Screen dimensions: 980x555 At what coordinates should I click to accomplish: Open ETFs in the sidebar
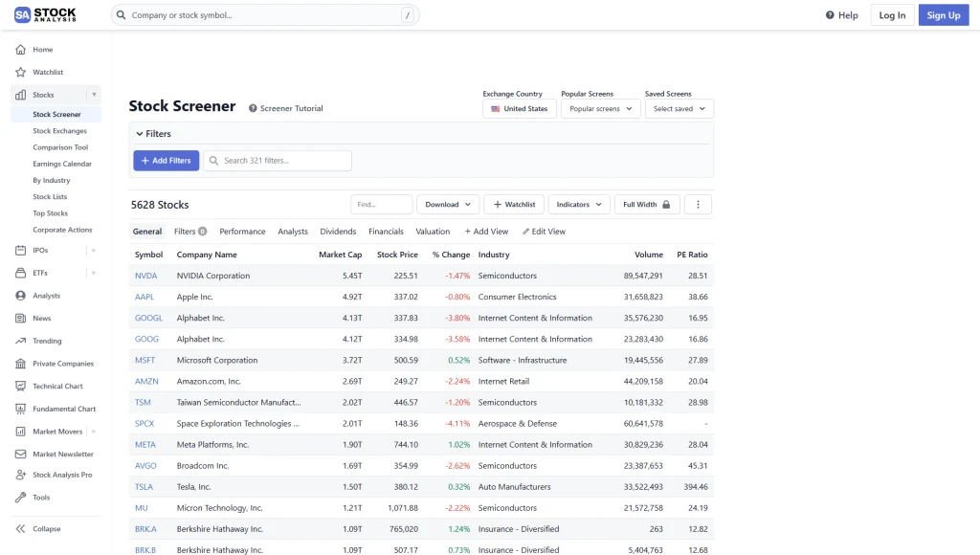[40, 273]
